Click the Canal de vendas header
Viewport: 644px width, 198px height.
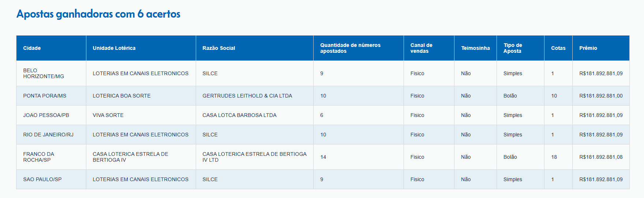tap(421, 48)
